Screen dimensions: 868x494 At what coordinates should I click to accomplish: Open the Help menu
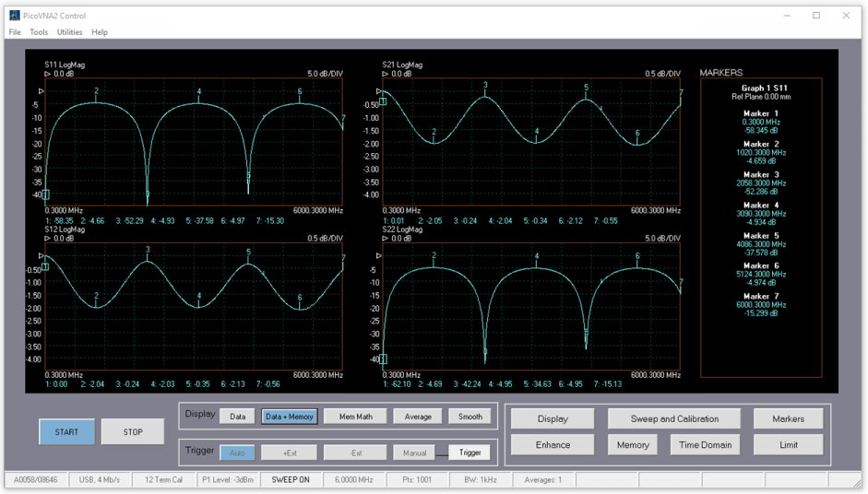tap(100, 32)
